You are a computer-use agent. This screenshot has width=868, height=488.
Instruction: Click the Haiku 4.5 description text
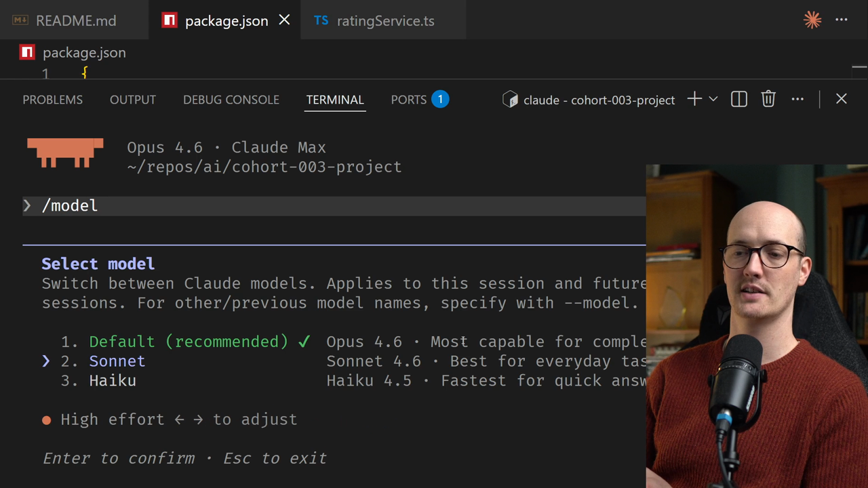point(486,381)
